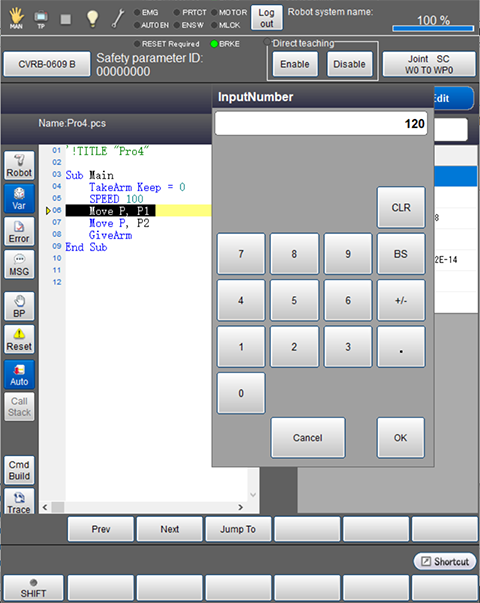Enable Direct teaching
The image size is (480, 603).
coord(295,64)
